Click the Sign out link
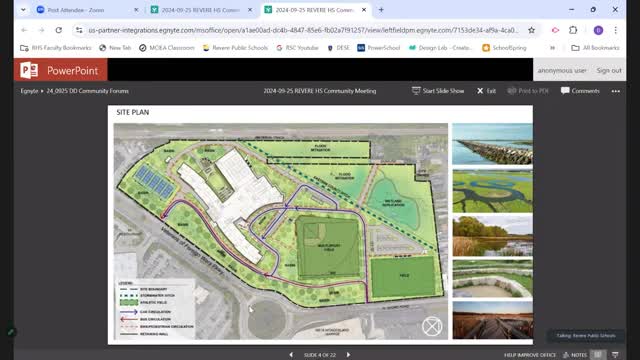Viewport: 640px width, 360px height. (609, 70)
